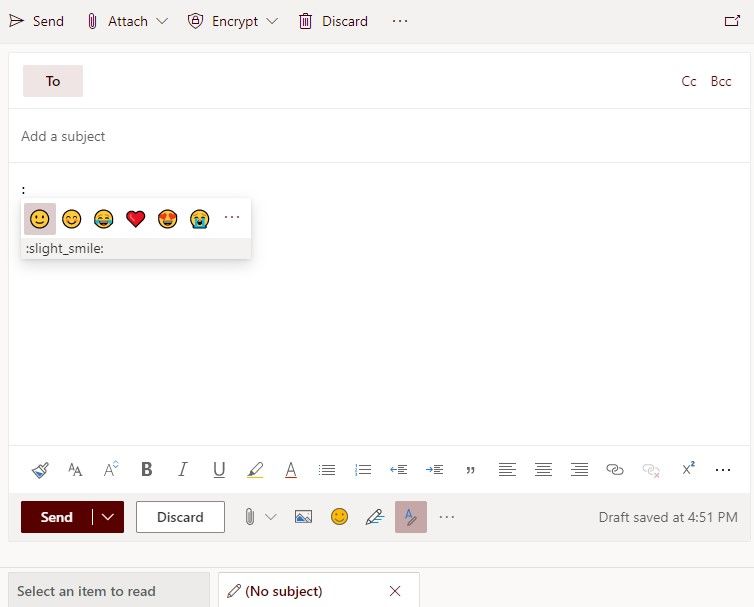Screen dimensions: 754x607
Task: Insert pictures inline icon
Action: 304,517
